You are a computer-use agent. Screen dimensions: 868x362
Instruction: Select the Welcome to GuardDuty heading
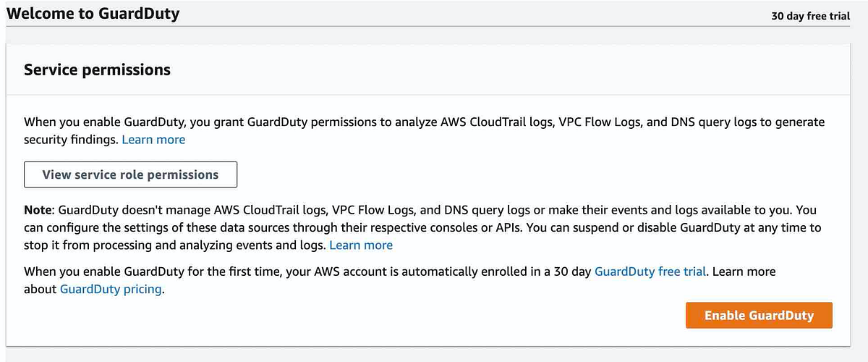click(x=93, y=13)
